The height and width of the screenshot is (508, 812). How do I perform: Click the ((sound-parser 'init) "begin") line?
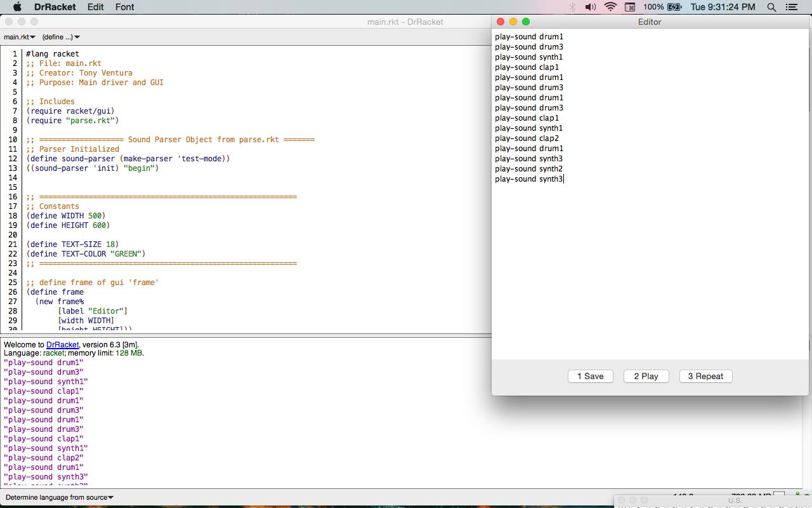pyautogui.click(x=93, y=168)
